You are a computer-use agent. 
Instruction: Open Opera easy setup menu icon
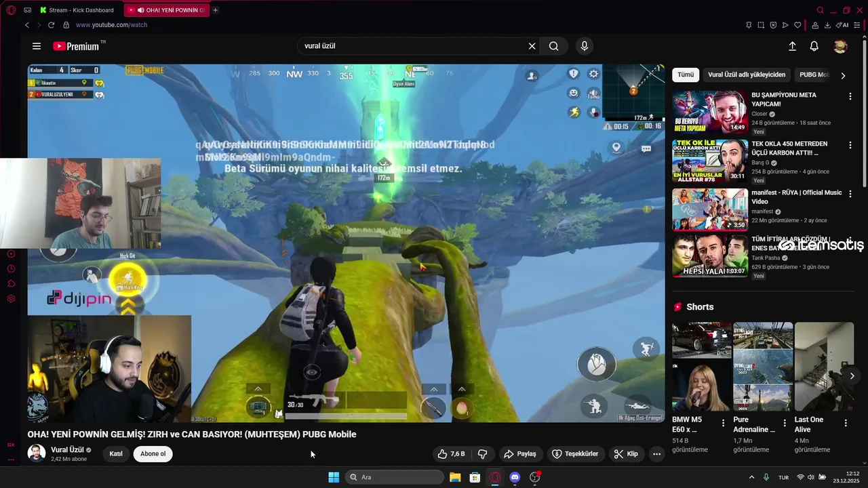coord(858,25)
